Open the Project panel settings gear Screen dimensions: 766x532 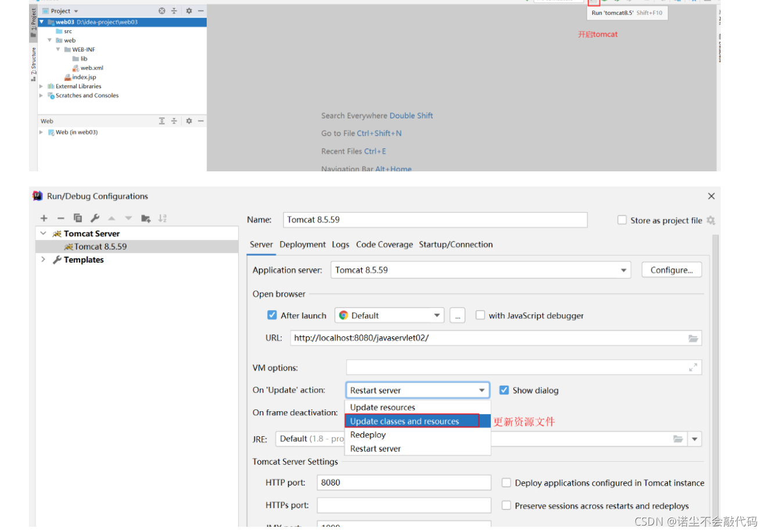189,11
